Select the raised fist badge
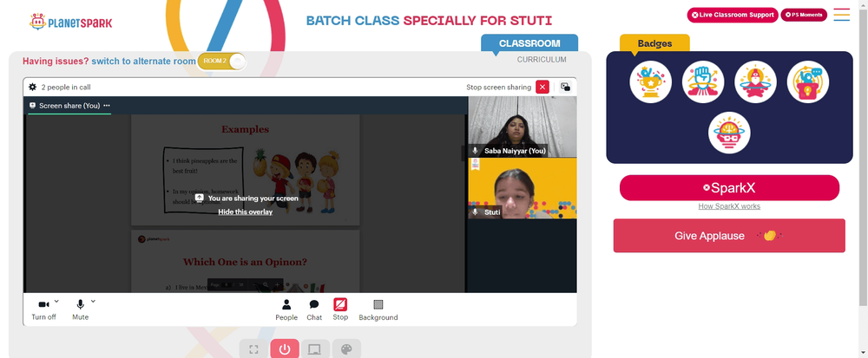 pos(703,81)
